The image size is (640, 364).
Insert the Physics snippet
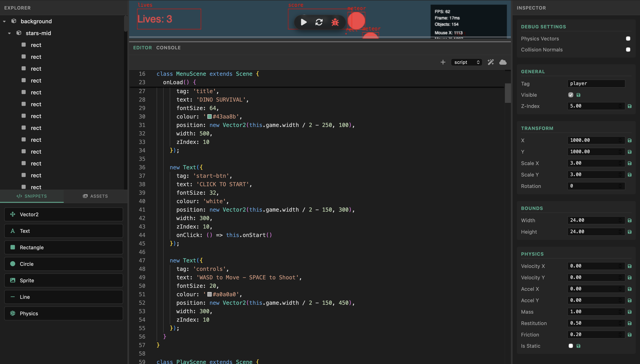pos(63,313)
